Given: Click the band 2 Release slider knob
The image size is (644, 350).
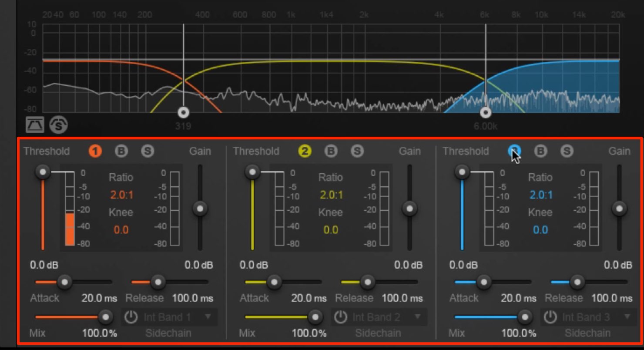Looking at the screenshot, I should point(367,282).
